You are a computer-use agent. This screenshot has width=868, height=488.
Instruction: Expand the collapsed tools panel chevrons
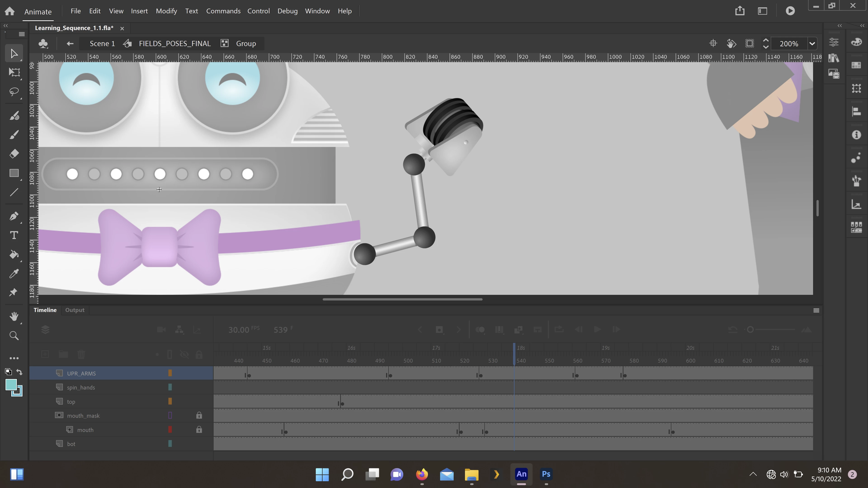point(6,26)
